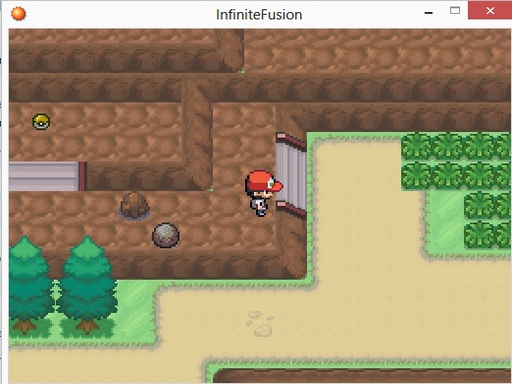Click the lower tall grass tuft at right edge
This screenshot has width=512, height=384.
(487, 235)
